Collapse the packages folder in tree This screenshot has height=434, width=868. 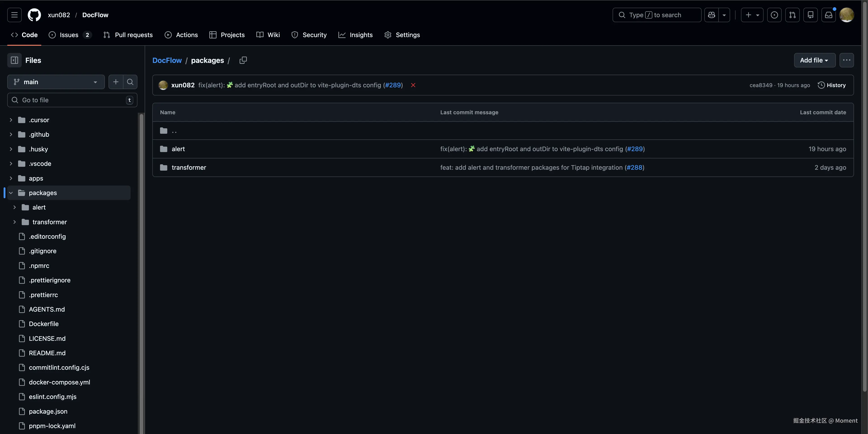(x=11, y=193)
